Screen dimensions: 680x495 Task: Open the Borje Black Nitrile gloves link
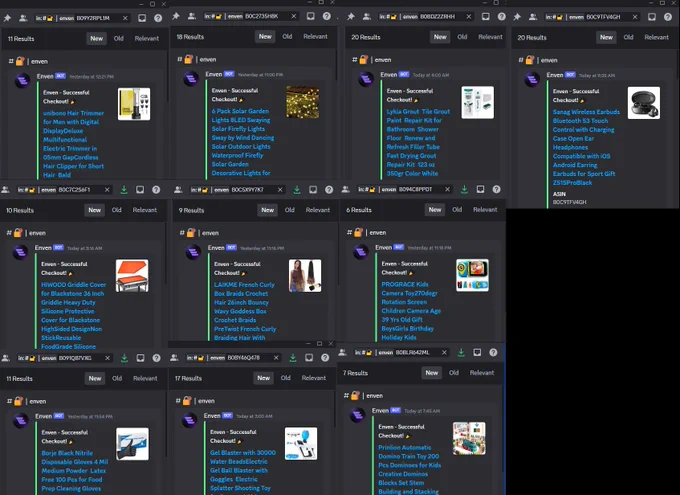coord(75,471)
